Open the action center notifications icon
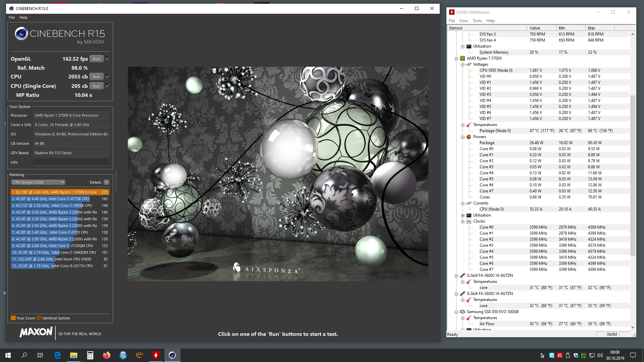644x362 pixels. [633, 355]
